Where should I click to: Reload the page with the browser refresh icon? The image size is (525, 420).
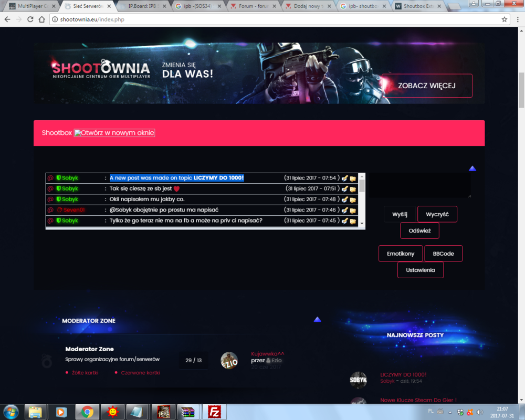(30, 19)
